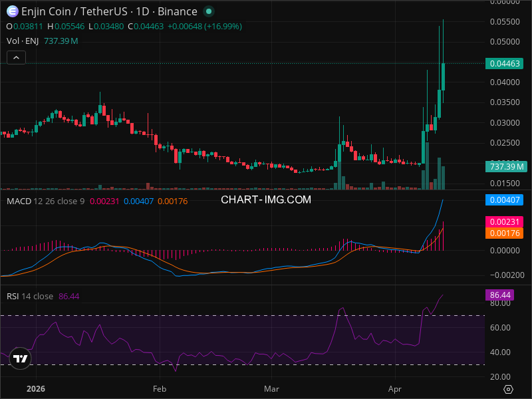Open the chart settings hexagon icon

tap(508, 389)
